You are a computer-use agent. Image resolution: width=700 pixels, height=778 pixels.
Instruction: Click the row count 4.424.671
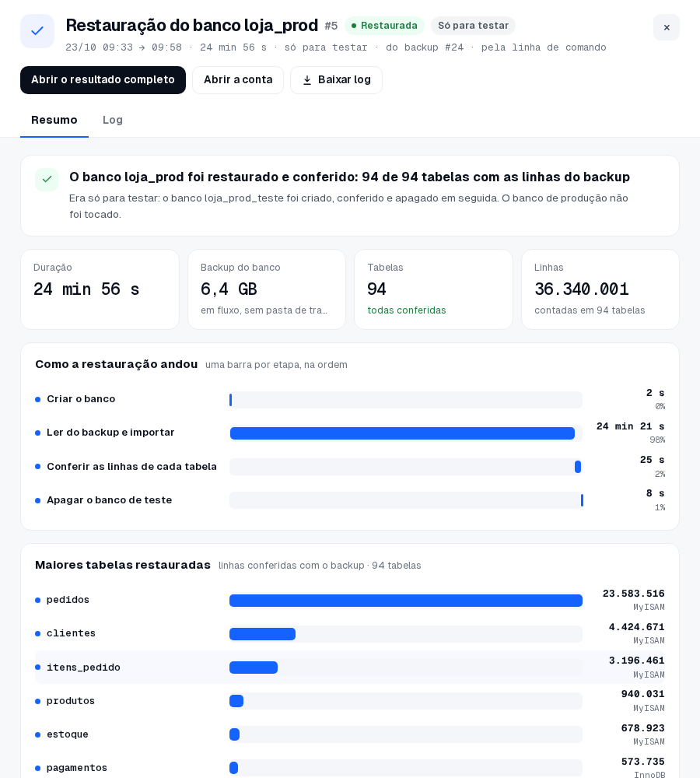pos(636,627)
